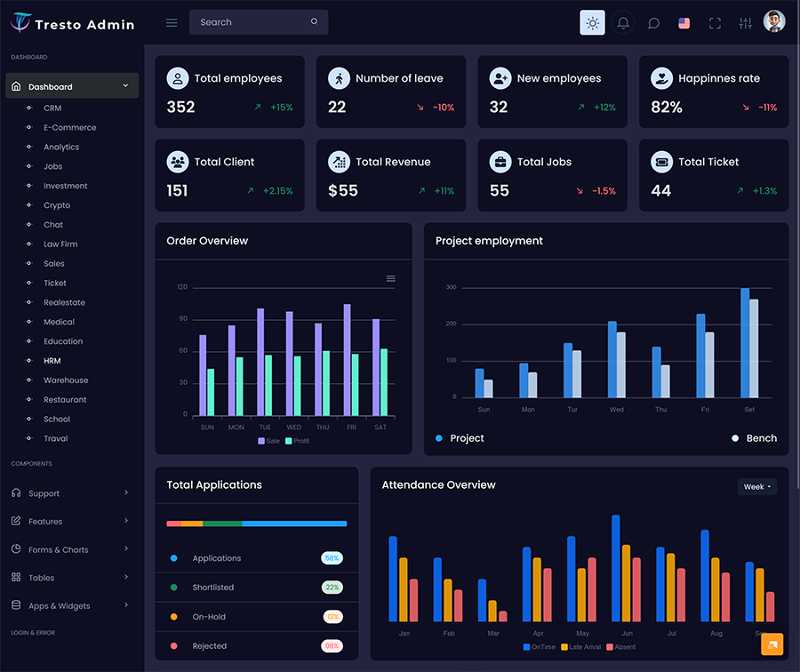This screenshot has height=672, width=800.
Task: Toggle OnTime series in attendance legend
Action: point(540,647)
